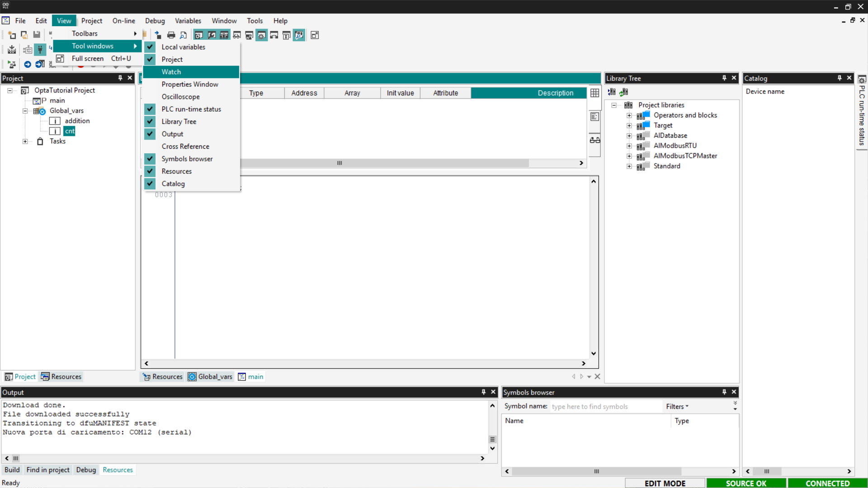Click the Symbol name search field
Image resolution: width=868 pixels, height=488 pixels.
click(605, 407)
